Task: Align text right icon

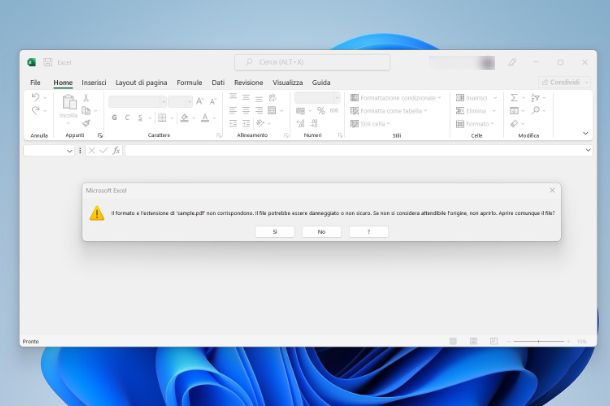Action: (x=259, y=110)
